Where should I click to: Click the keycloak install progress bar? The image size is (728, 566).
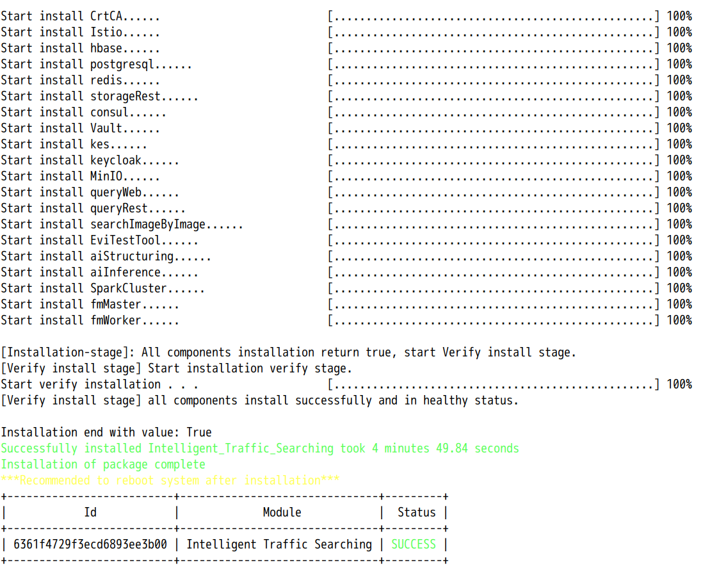coord(493,160)
